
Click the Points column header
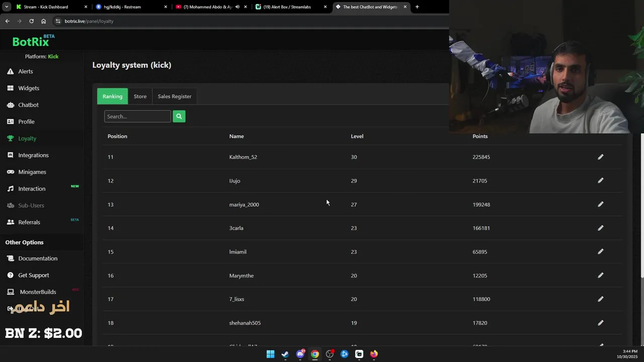(x=480, y=136)
